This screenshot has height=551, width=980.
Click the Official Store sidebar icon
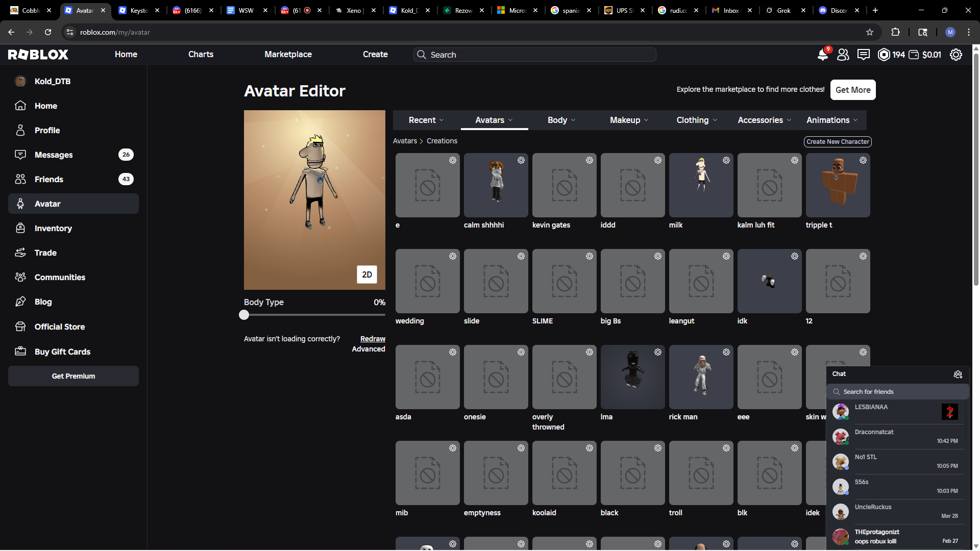click(20, 327)
